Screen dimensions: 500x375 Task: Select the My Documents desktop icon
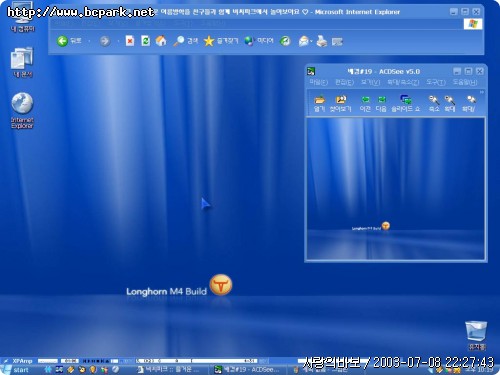22,62
